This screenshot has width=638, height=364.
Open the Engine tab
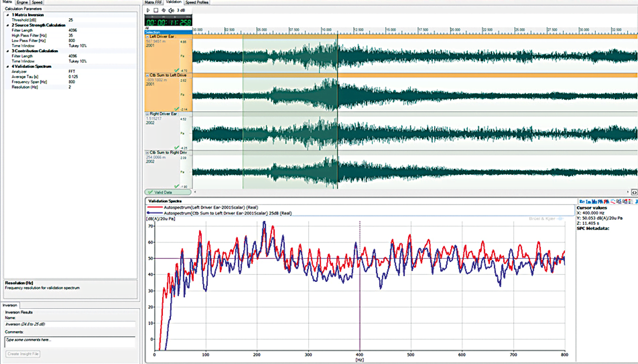(22, 2)
